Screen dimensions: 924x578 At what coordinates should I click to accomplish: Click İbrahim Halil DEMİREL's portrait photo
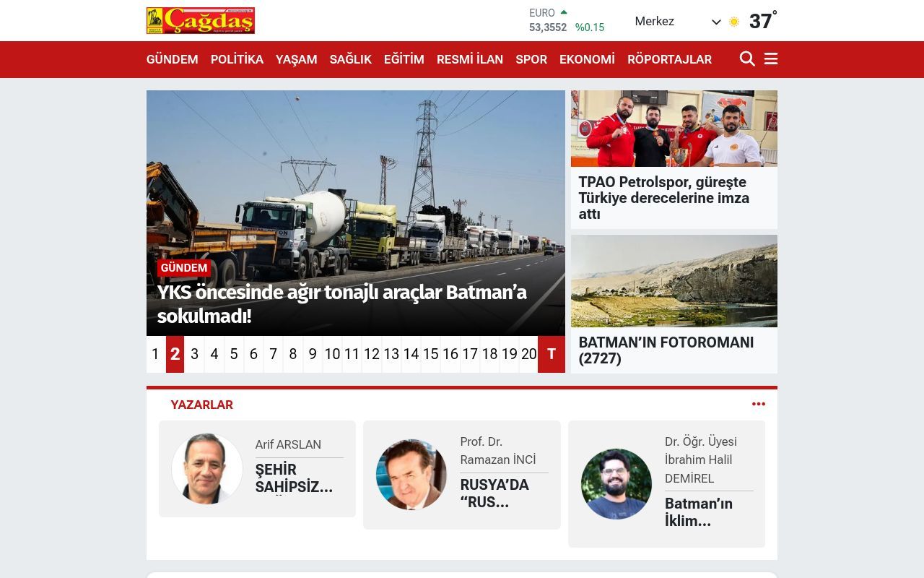616,484
